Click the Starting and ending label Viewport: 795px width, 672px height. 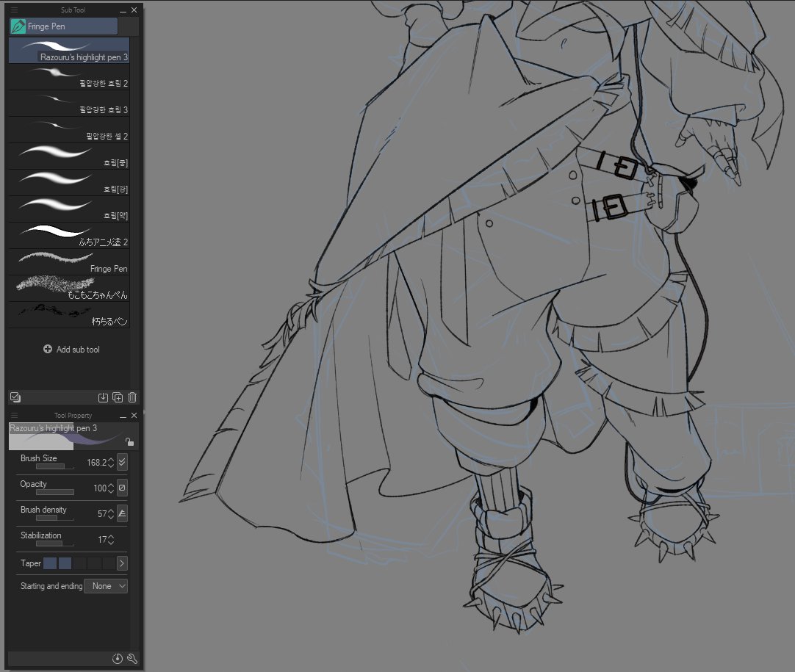(x=51, y=586)
